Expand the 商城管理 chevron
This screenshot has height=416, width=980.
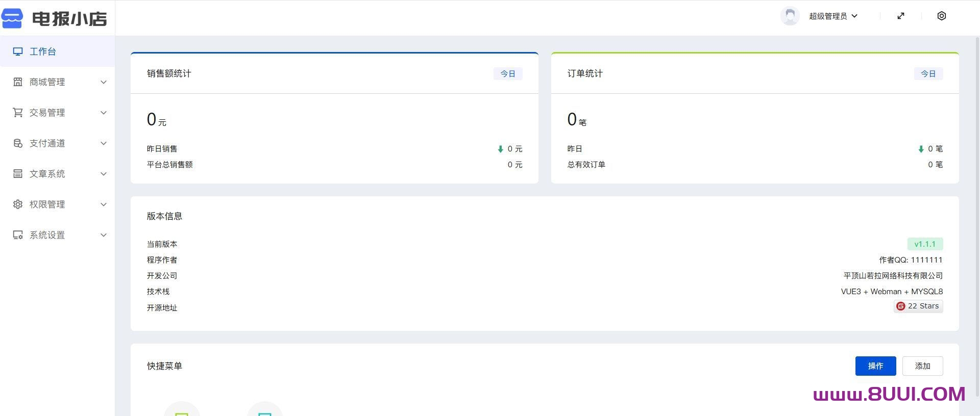point(104,82)
